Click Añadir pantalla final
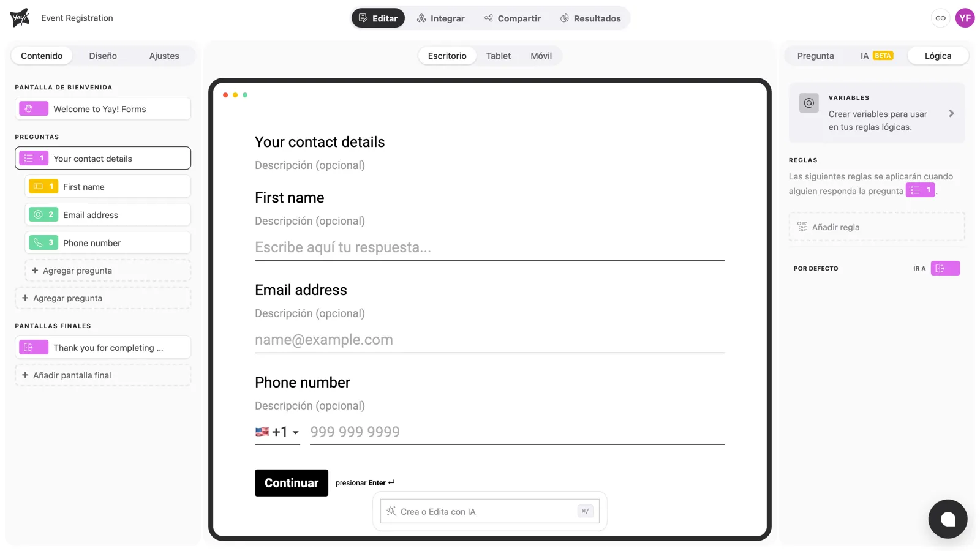980x551 pixels. [x=103, y=375]
